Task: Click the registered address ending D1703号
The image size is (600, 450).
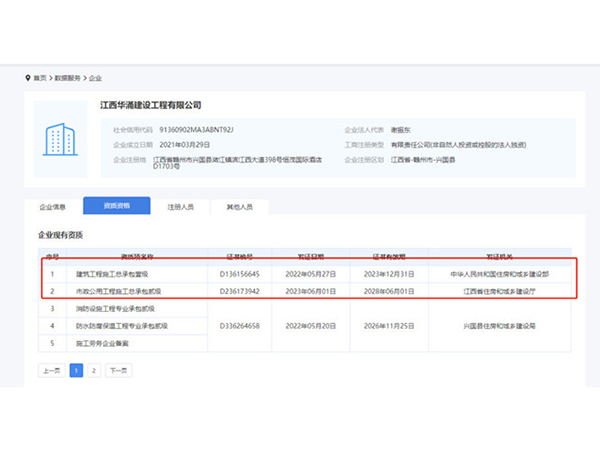Action: [x=237, y=163]
